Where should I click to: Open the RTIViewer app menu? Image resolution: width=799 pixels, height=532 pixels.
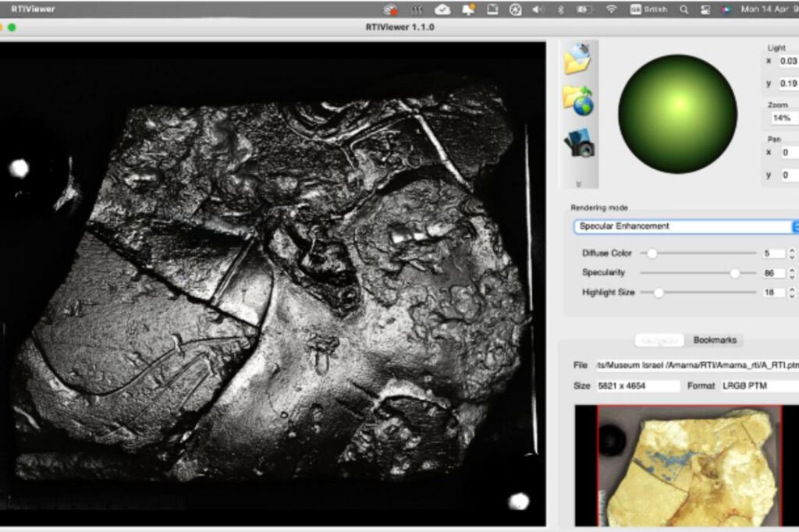point(33,9)
